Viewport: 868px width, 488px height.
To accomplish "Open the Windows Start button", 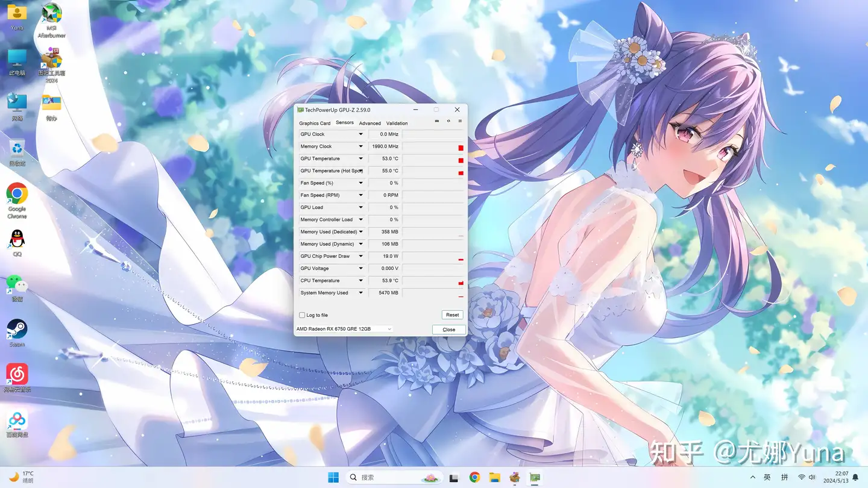I will coord(333,477).
